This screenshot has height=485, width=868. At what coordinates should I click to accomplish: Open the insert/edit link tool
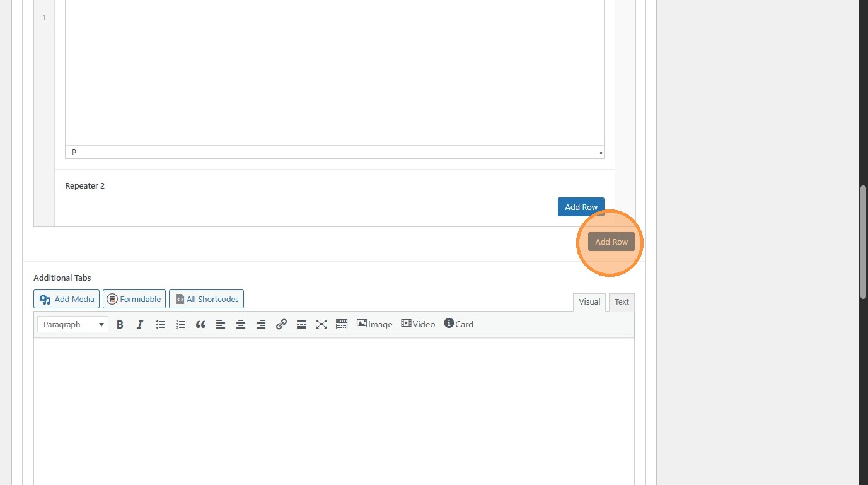pos(281,324)
